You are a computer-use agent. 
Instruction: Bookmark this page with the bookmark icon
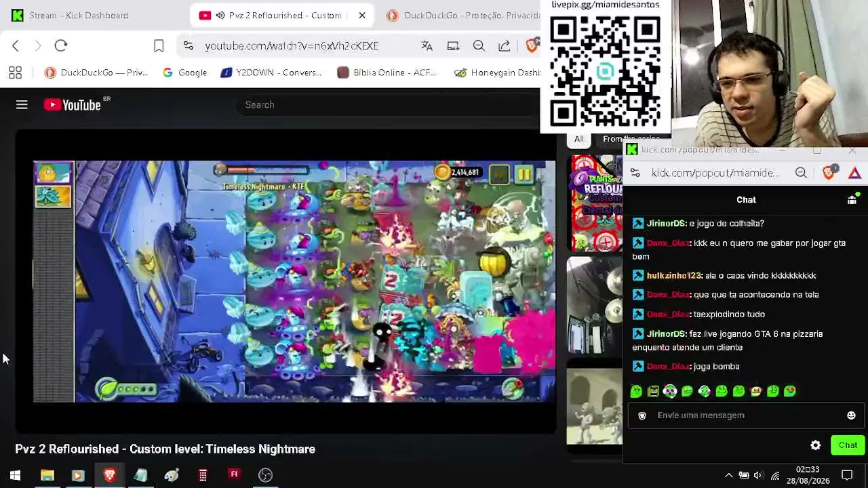pyautogui.click(x=159, y=45)
